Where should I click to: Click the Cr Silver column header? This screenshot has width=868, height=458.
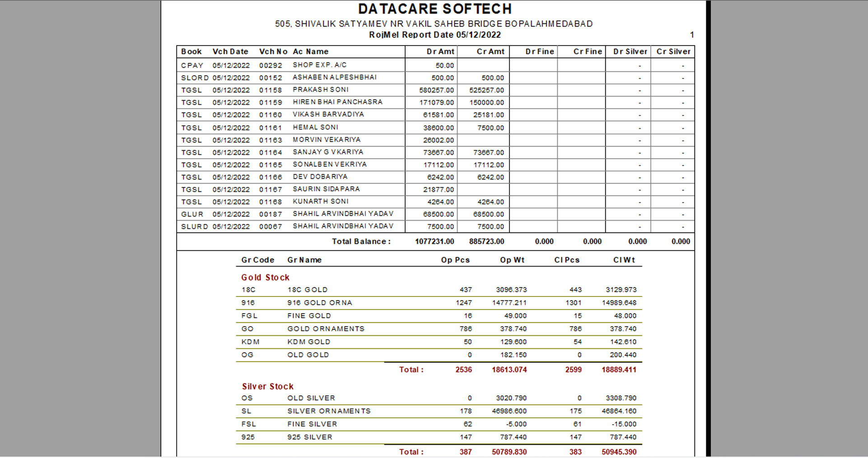click(673, 51)
